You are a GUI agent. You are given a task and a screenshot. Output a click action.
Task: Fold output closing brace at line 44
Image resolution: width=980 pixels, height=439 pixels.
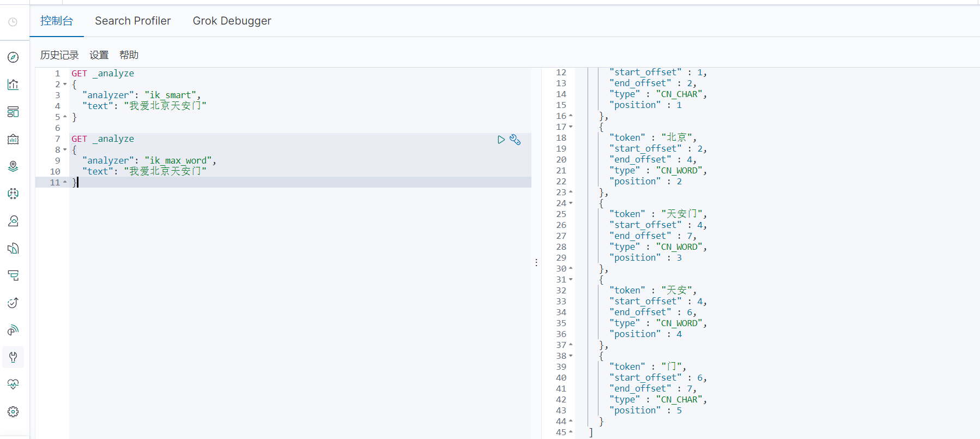[571, 421]
